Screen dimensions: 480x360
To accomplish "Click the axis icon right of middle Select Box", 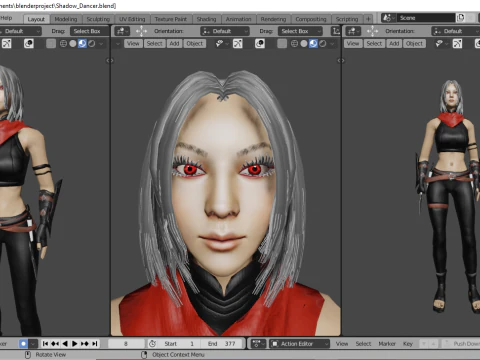I will 336,31.
